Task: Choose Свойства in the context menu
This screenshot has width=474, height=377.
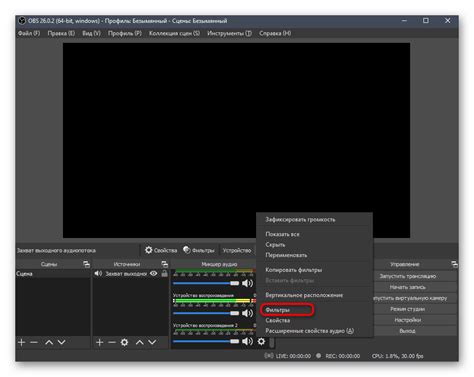Action: 314,320
